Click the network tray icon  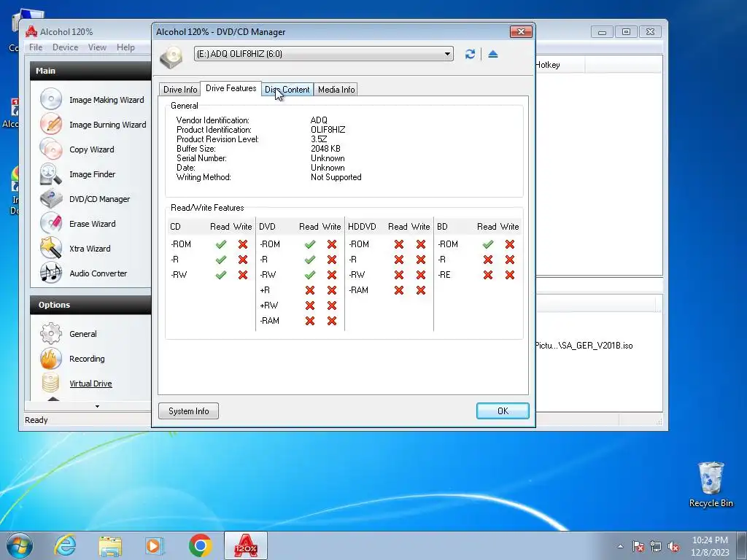point(656,546)
